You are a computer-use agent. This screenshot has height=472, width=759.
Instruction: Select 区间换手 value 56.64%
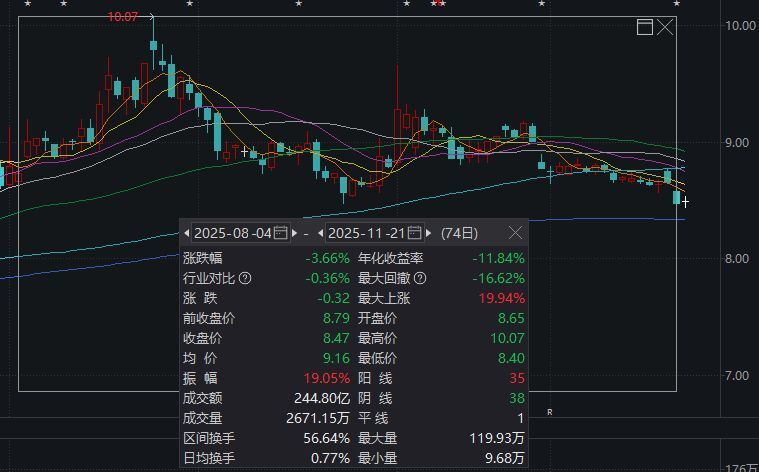(x=327, y=439)
